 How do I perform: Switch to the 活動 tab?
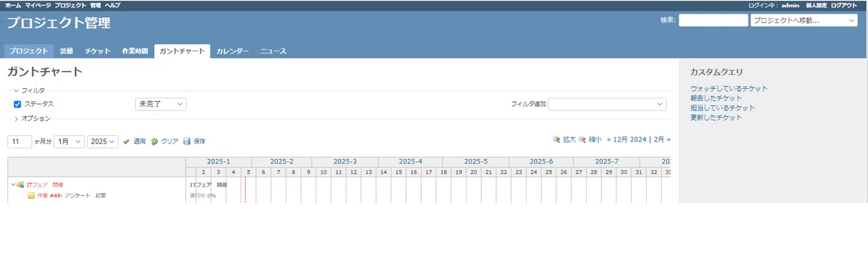pyautogui.click(x=67, y=51)
